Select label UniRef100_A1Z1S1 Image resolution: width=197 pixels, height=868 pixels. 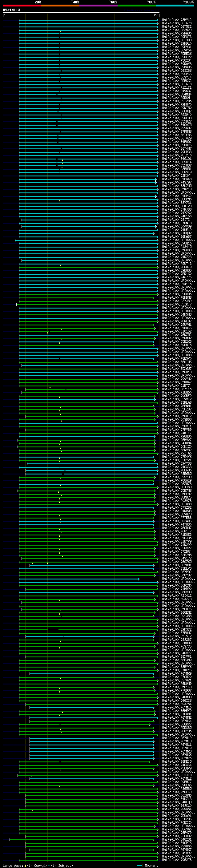(177, 88)
